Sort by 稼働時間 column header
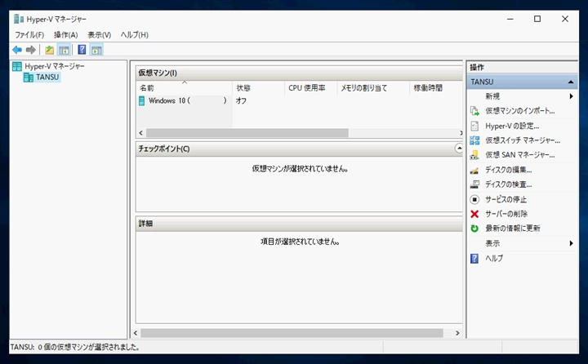Screen dimensions: 588x364 pyautogui.click(x=436, y=88)
